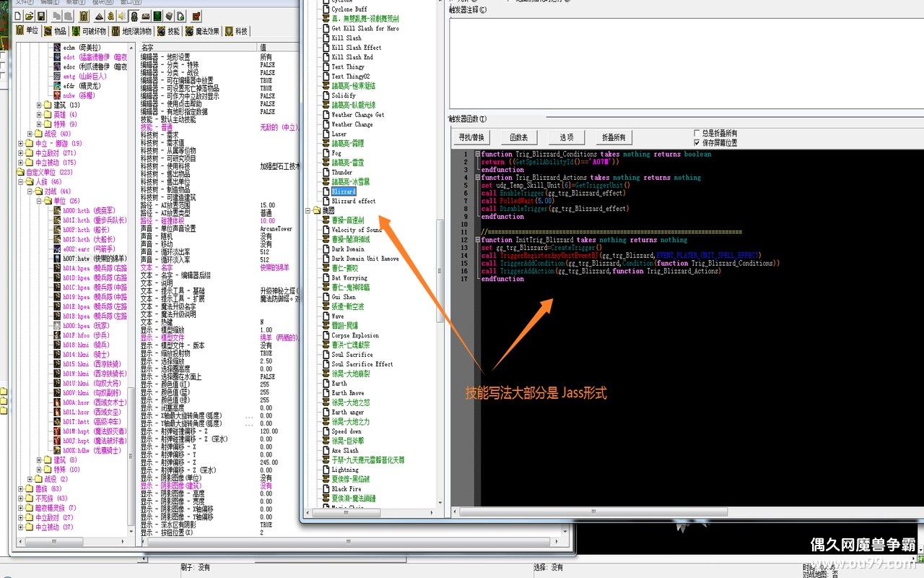
Task: Click the Open map folder icon
Action: 30,16
